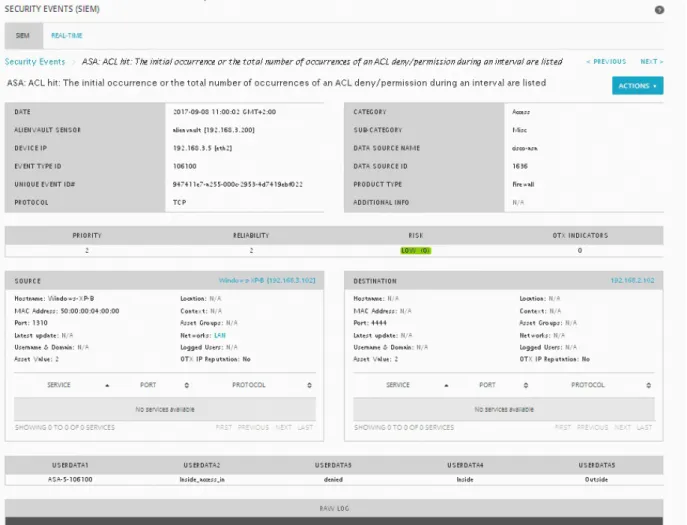
Task: Go to the NEXT event
Action: (x=652, y=62)
